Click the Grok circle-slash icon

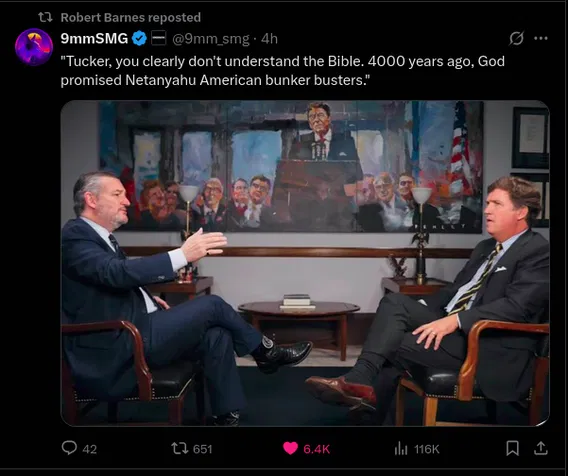coord(516,38)
